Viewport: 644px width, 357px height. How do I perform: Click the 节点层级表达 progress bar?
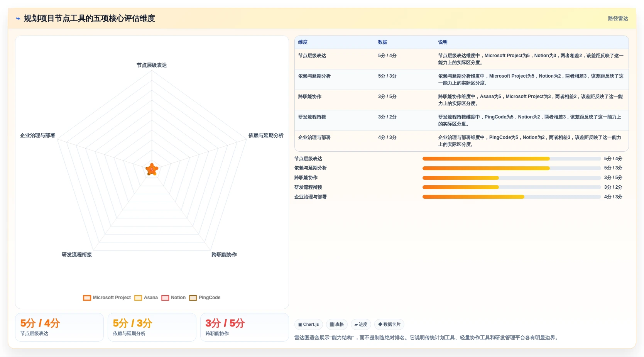tap(512, 159)
